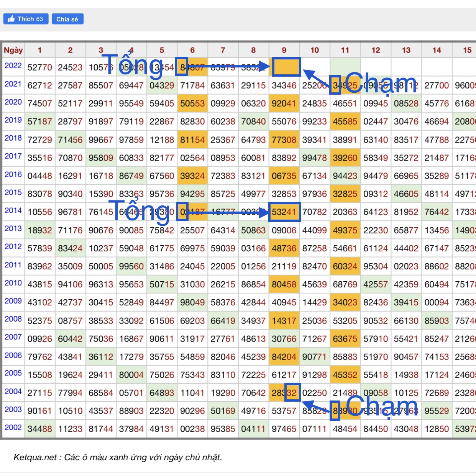The width and height of the screenshot is (476, 476).
Task: Click the day 10 column header
Action: tap(315, 50)
